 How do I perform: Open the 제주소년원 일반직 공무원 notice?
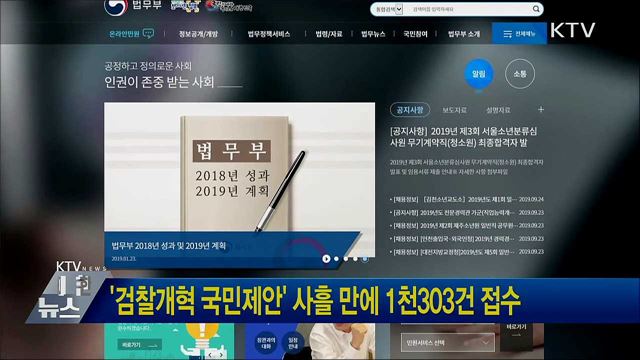click(467, 225)
